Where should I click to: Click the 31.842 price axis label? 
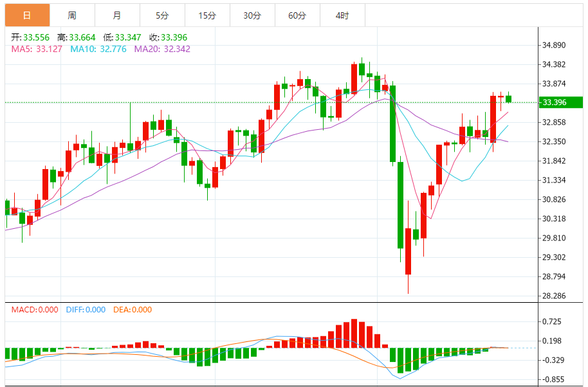pos(554,161)
